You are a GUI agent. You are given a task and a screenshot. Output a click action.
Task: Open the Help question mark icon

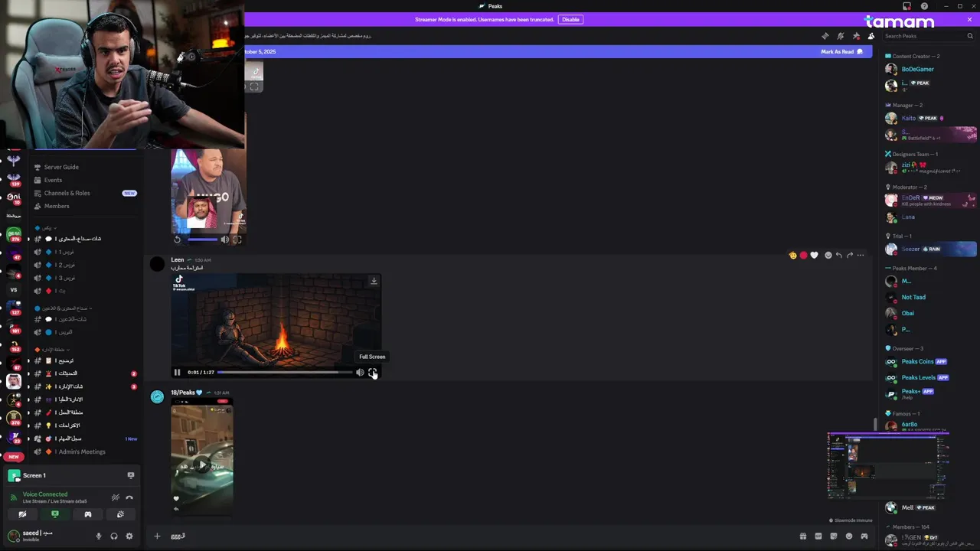tap(924, 6)
